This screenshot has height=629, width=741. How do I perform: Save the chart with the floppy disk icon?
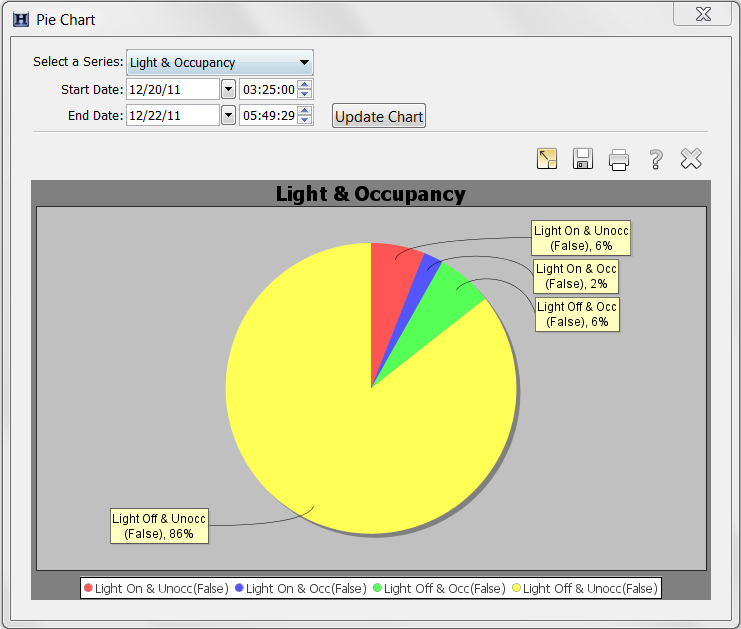[583, 158]
